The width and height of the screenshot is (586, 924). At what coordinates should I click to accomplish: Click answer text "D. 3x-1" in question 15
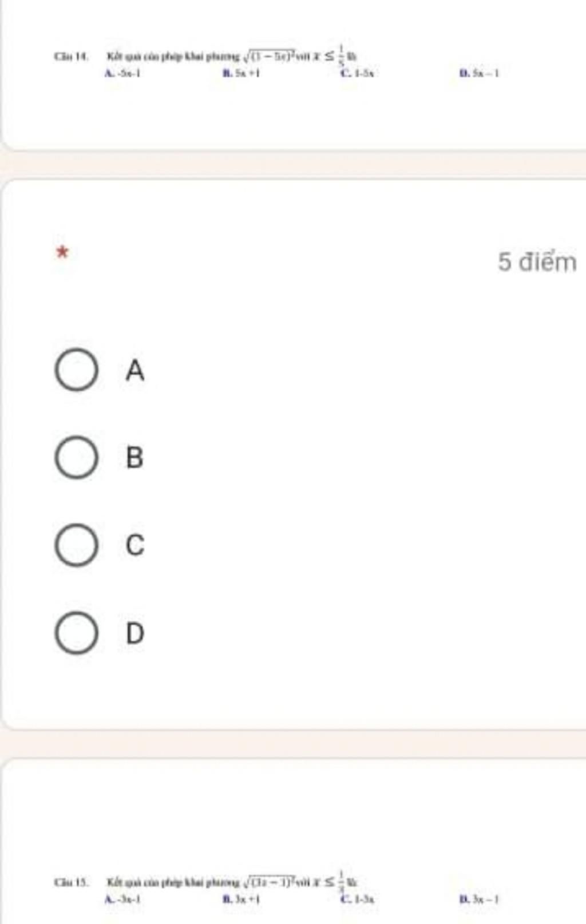(480, 899)
